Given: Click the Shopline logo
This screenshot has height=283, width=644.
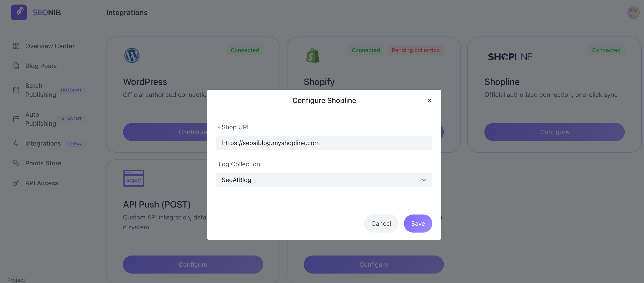Looking at the screenshot, I should click(x=510, y=57).
